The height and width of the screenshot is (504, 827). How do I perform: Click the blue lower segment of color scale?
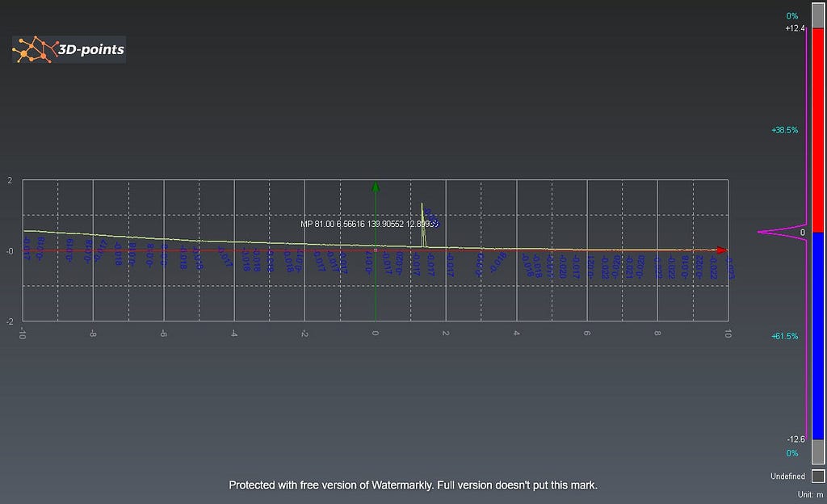tap(818, 336)
